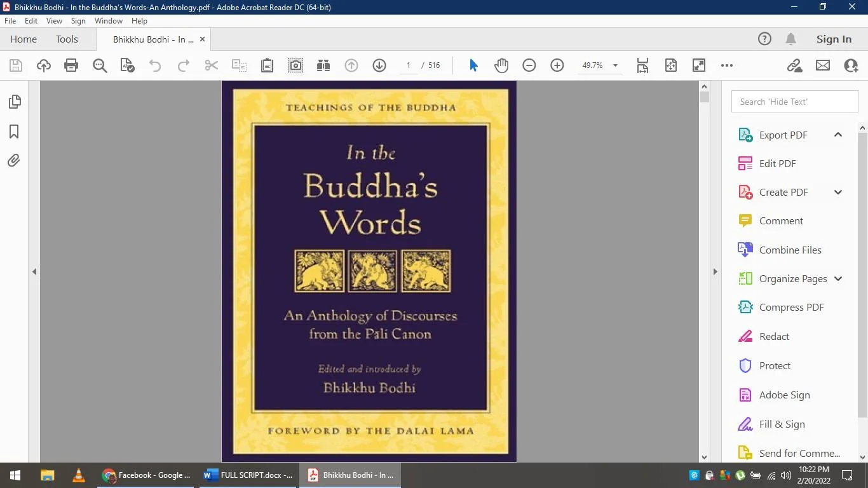The image size is (868, 488).
Task: Click the share link icon
Action: pyautogui.click(x=794, y=65)
